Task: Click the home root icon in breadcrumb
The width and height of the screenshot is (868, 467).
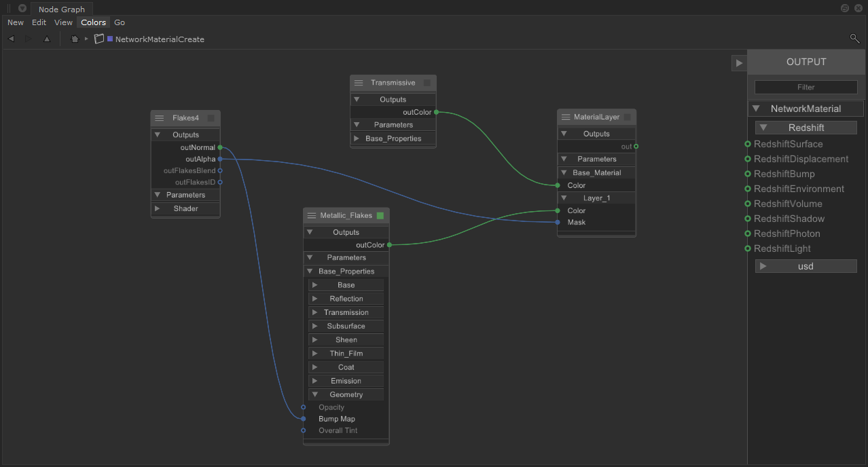Action: [x=75, y=39]
